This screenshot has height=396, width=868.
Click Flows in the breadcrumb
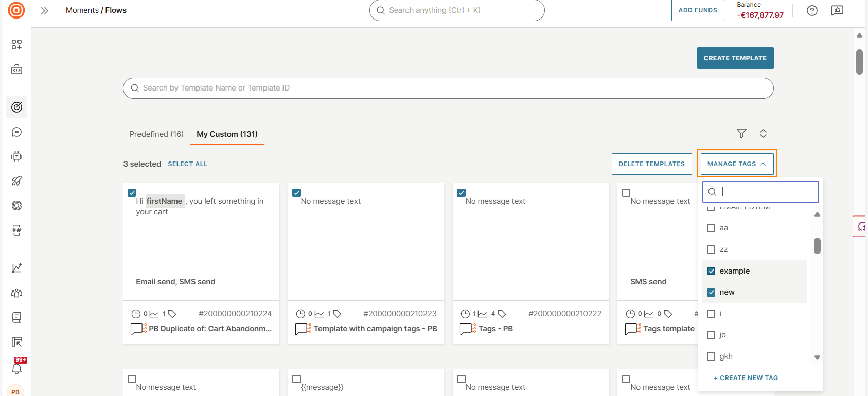click(116, 10)
